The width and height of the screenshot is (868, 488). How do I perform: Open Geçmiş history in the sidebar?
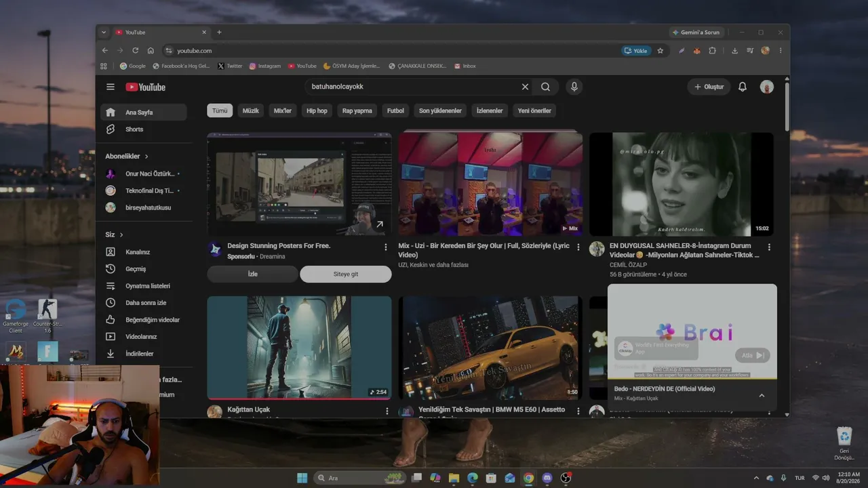coord(144,269)
